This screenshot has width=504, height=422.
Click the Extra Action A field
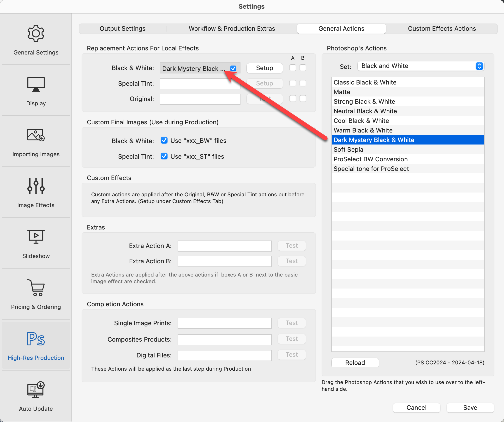coord(224,246)
